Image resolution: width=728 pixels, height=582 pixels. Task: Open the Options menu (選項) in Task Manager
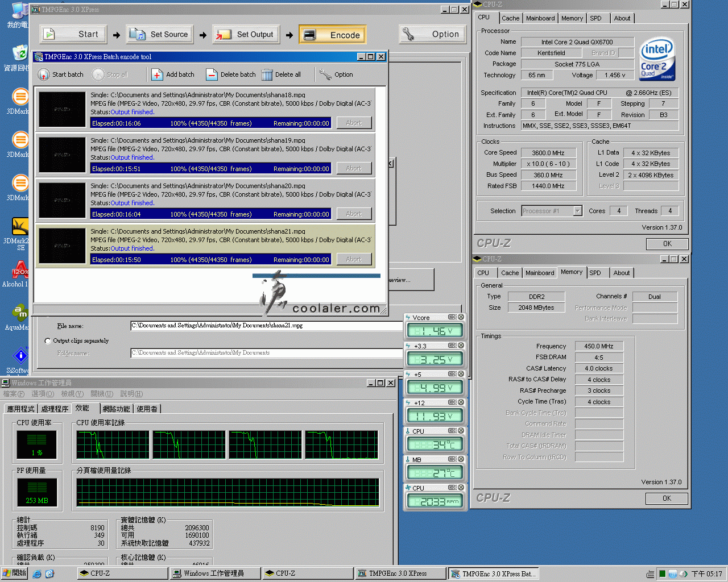[43, 394]
